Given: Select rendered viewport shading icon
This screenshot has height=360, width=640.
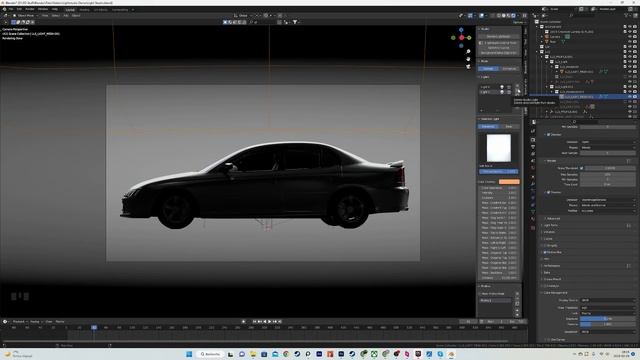Looking at the screenshot, I should click(x=513, y=16).
